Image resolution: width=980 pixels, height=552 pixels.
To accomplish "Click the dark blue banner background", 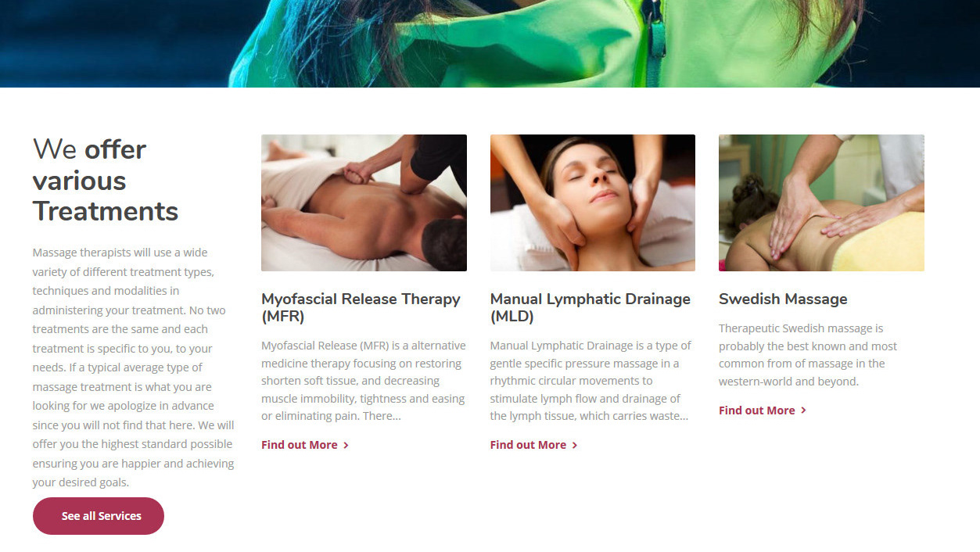I will [x=109, y=43].
